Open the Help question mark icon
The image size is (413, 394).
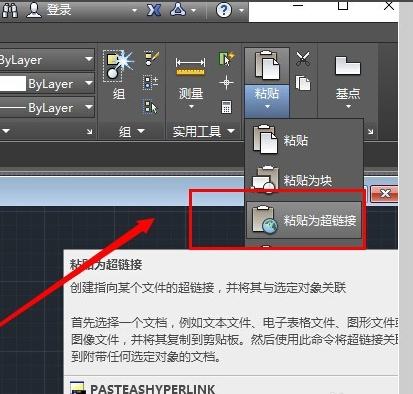tap(224, 10)
